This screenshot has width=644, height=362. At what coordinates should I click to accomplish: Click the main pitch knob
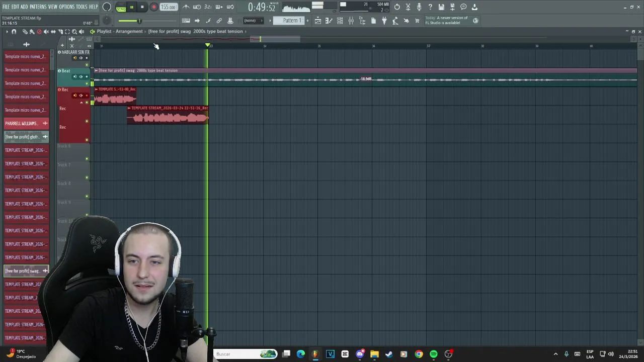click(107, 21)
